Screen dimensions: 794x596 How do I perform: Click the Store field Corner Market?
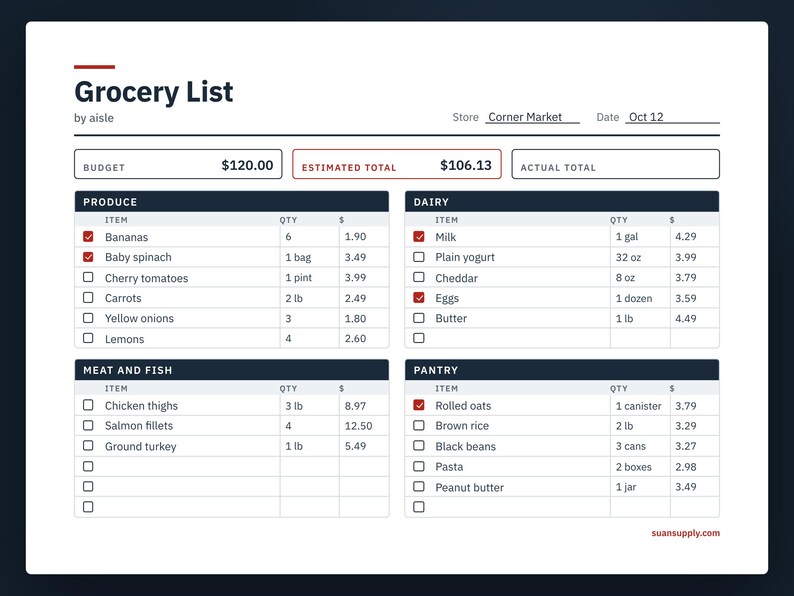[532, 117]
